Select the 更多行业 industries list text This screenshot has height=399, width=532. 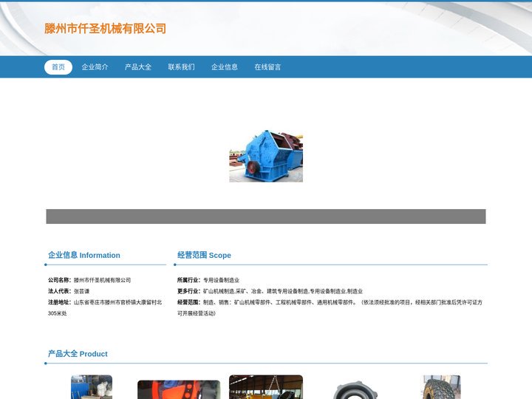(283, 291)
